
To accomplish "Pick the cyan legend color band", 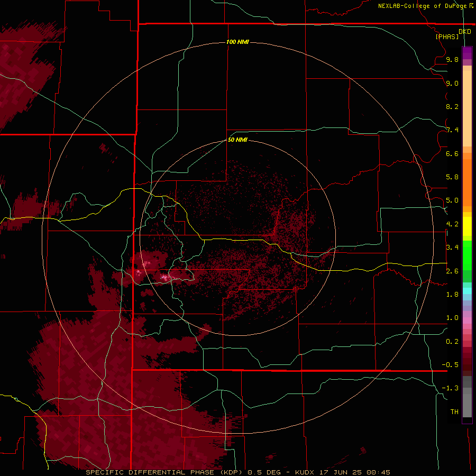I will click(467, 290).
